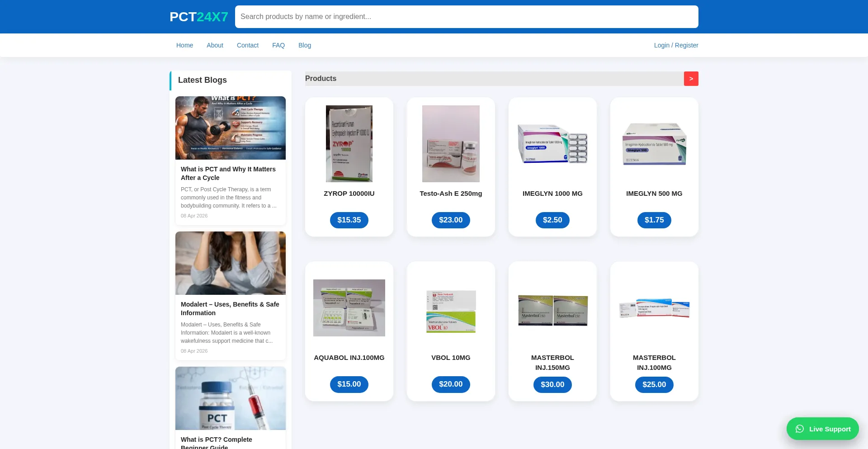This screenshot has height=449, width=868.
Task: Go to the About page
Action: coord(215,45)
